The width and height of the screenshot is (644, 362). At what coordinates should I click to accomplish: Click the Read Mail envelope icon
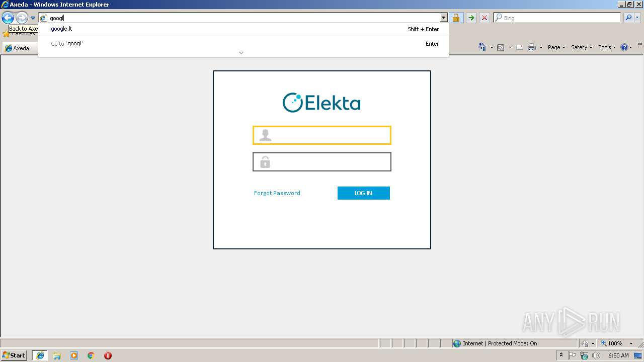pyautogui.click(x=520, y=48)
